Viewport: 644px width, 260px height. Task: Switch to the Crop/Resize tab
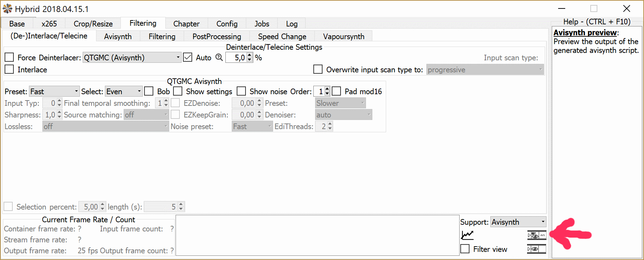coord(93,24)
